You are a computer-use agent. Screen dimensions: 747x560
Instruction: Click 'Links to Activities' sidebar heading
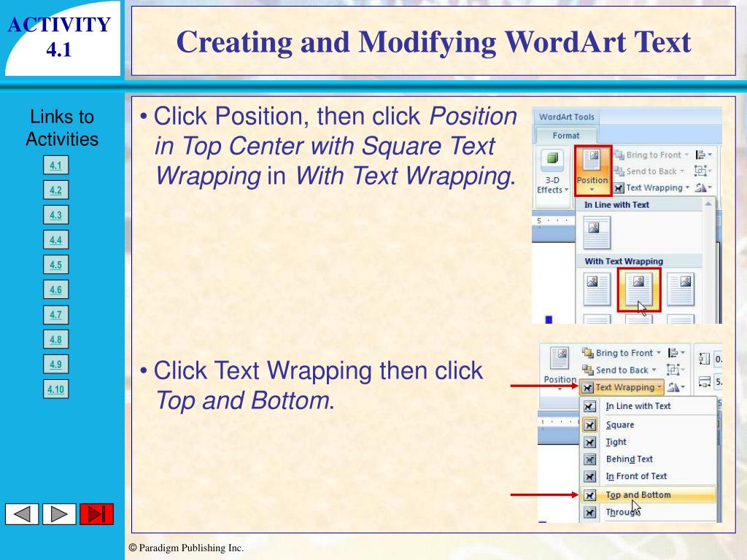point(62,128)
